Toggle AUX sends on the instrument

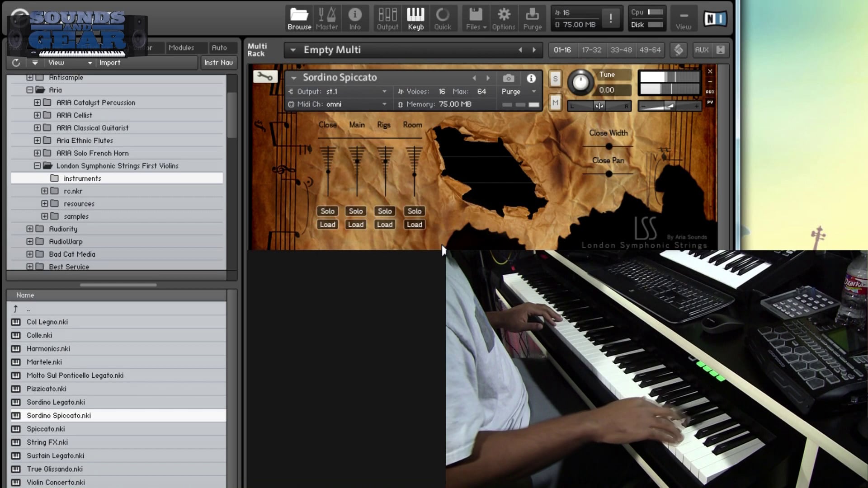710,92
